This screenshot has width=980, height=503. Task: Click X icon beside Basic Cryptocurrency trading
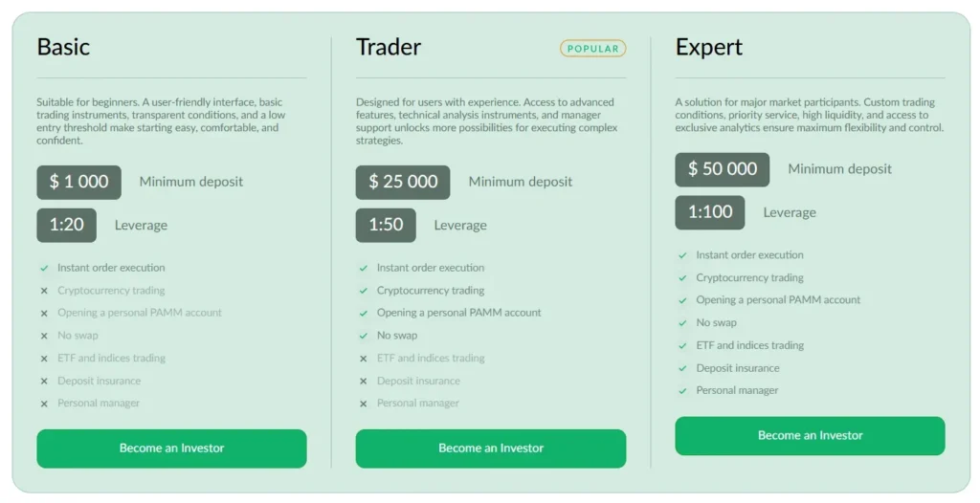click(44, 291)
